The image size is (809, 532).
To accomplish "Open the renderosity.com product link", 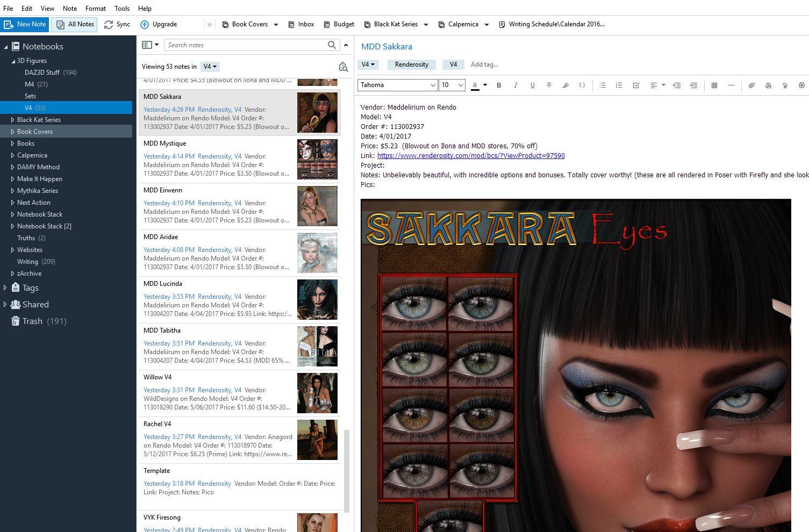I will click(471, 156).
